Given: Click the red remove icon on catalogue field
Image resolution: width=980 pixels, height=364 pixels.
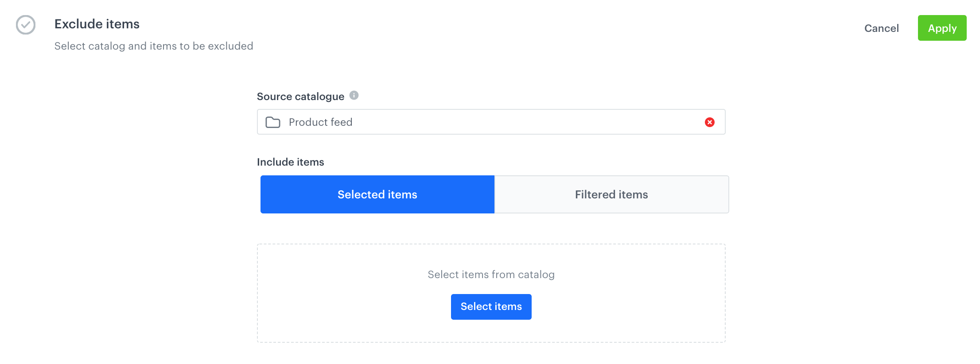Looking at the screenshot, I should [710, 122].
